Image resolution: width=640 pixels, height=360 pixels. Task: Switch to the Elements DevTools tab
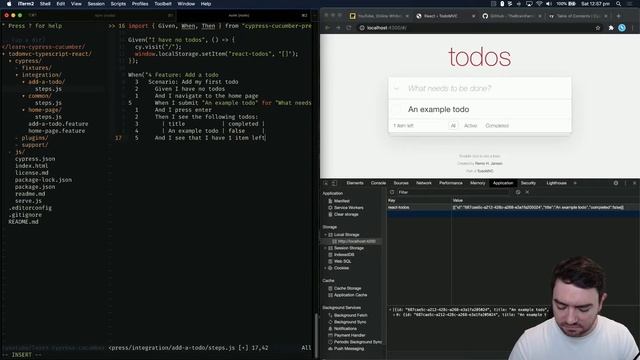(x=355, y=183)
